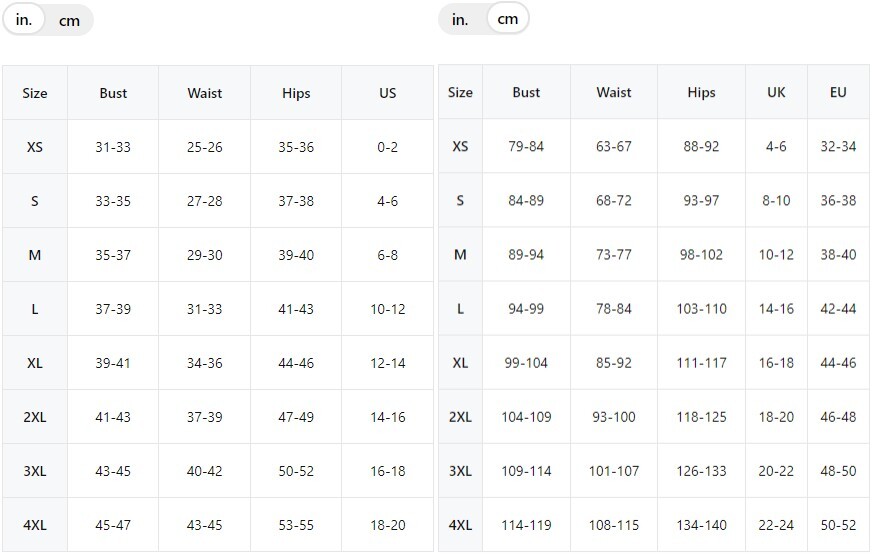This screenshot has width=872, height=554.
Task: Click the UK column header
Action: [776, 92]
